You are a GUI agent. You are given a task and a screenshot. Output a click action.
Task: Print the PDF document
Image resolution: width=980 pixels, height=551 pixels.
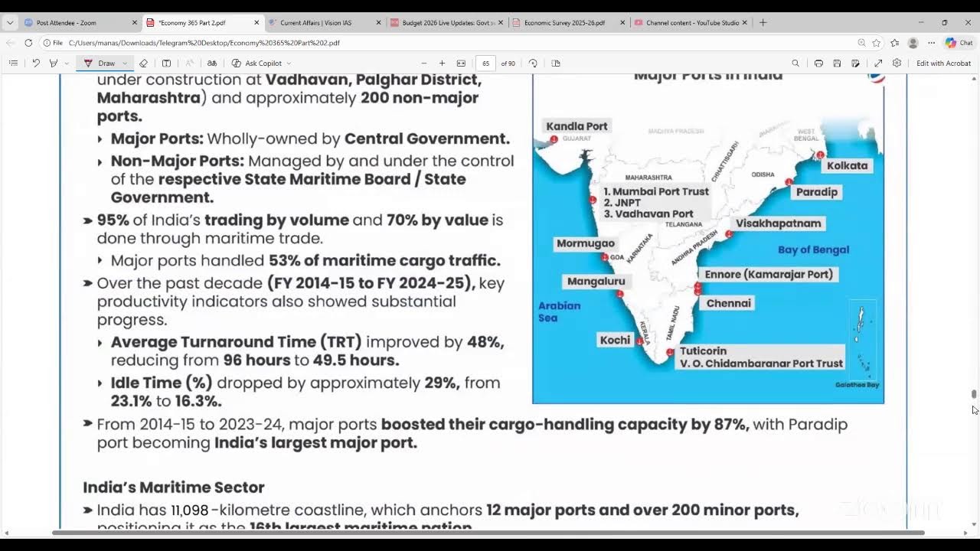pos(818,64)
